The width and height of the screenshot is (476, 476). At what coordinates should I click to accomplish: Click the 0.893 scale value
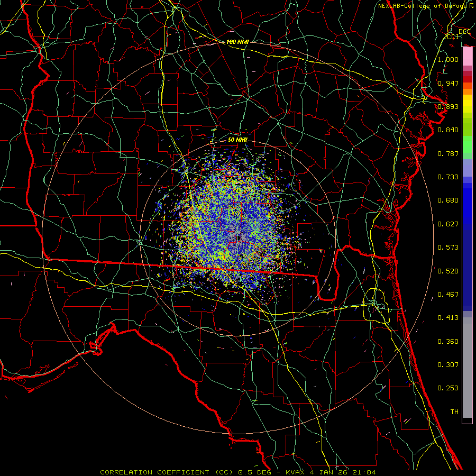pyautogui.click(x=448, y=106)
